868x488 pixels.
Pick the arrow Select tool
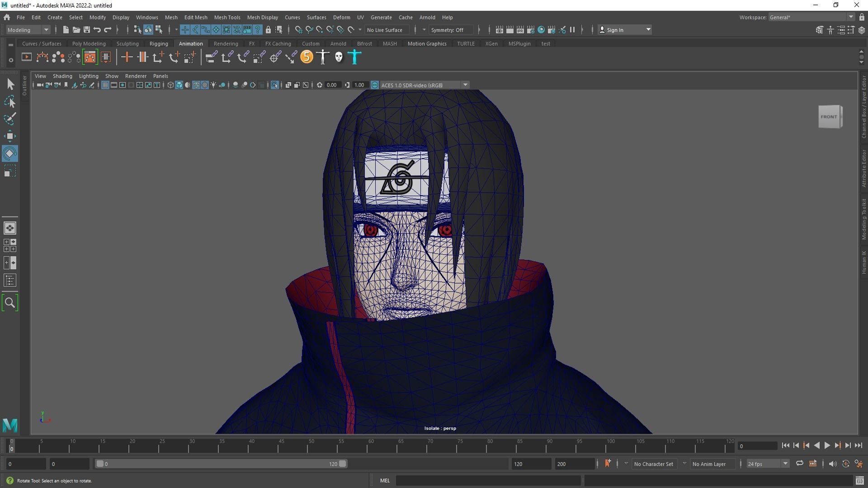pos(9,84)
